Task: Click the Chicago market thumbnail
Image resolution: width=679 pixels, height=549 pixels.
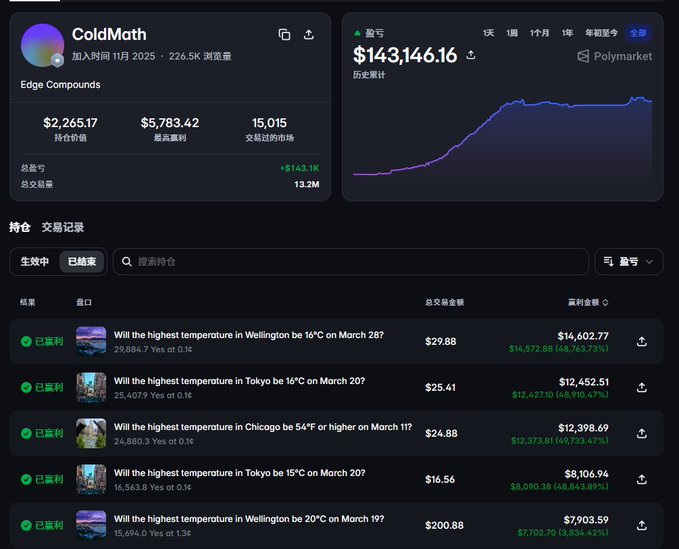Action: [x=91, y=433]
